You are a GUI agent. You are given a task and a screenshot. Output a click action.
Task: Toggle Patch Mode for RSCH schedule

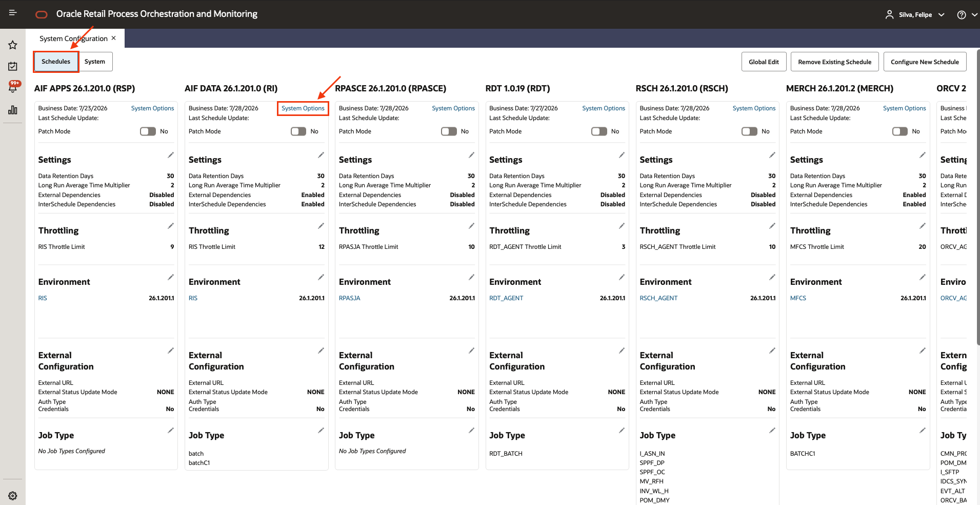[x=750, y=131]
